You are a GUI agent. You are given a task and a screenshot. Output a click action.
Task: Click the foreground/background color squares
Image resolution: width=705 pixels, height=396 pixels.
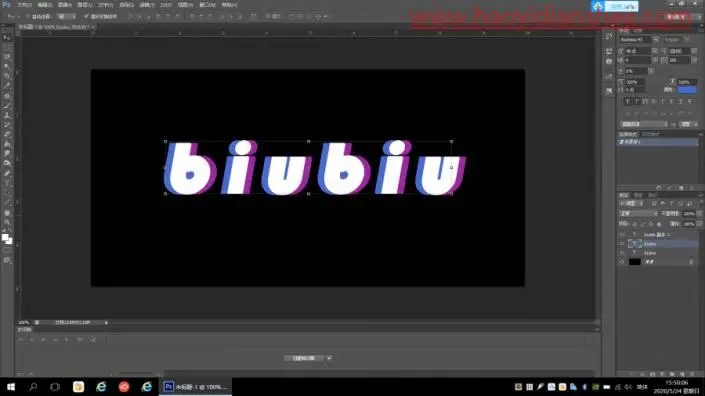[7, 239]
